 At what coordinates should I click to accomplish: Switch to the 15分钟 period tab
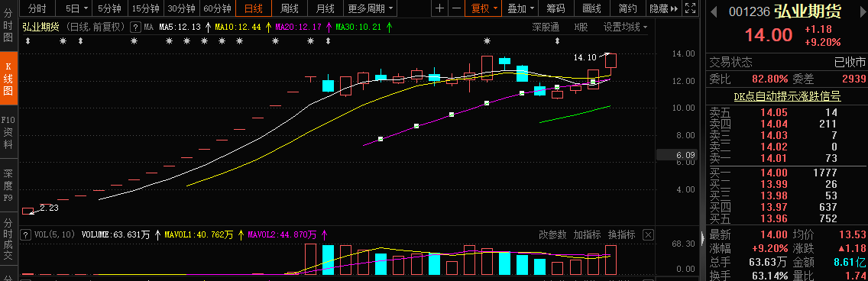click(146, 8)
